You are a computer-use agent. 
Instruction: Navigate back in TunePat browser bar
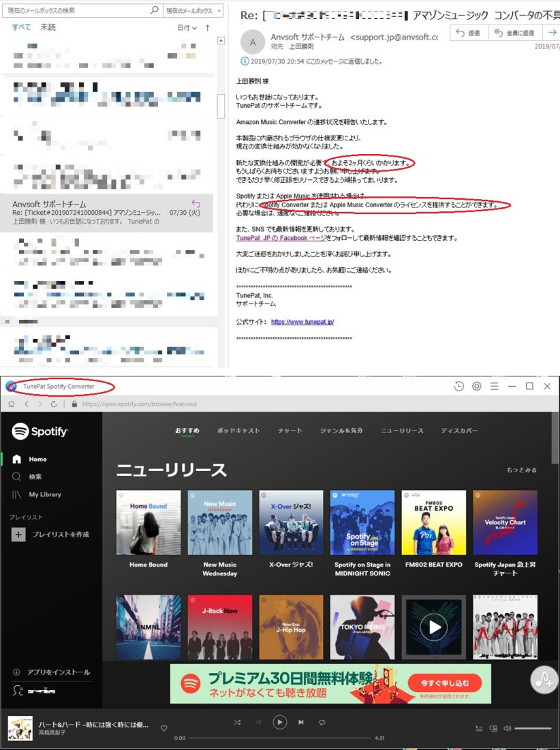point(27,404)
